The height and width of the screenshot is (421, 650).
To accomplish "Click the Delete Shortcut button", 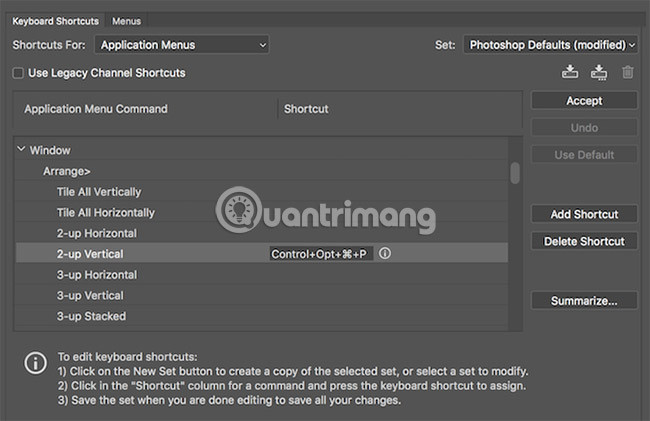I will [584, 241].
